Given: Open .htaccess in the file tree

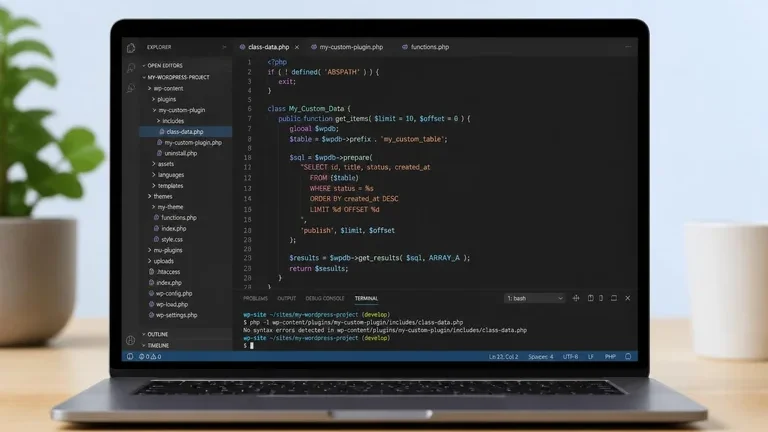Looking at the screenshot, I should pyautogui.click(x=168, y=272).
